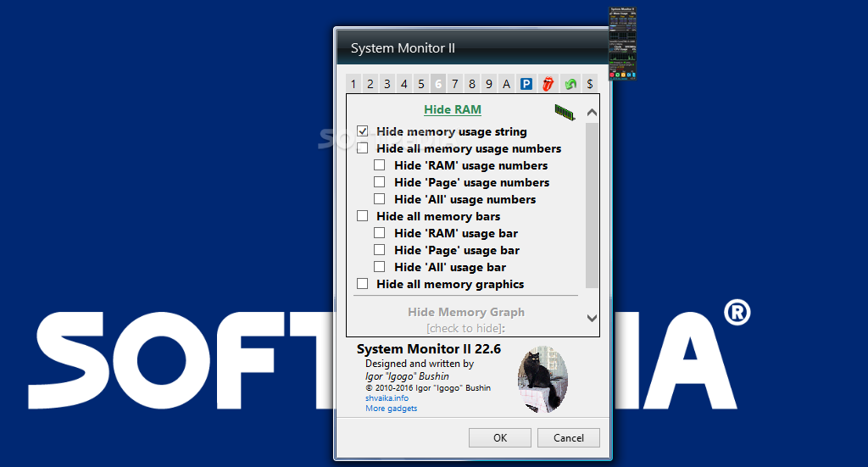Screen dimensions: 868x467
Task: Check Hide 'Page' usage bar
Action: [379, 249]
